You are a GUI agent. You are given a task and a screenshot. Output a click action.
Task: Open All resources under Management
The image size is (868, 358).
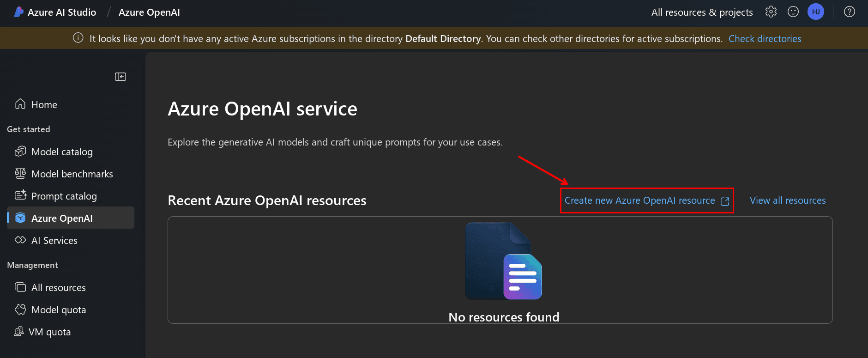click(x=58, y=288)
